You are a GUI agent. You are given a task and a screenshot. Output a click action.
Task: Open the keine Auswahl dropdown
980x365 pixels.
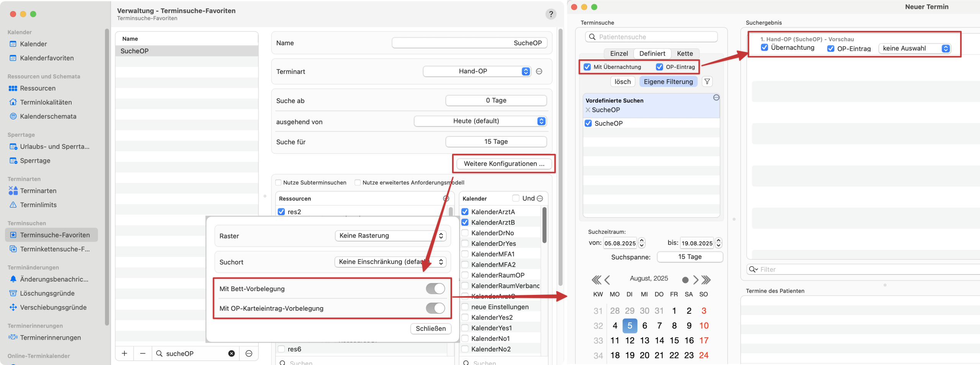coord(915,49)
